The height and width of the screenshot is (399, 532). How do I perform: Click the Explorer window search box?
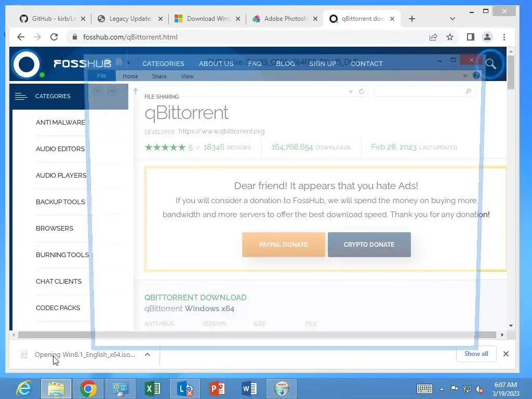[424, 91]
